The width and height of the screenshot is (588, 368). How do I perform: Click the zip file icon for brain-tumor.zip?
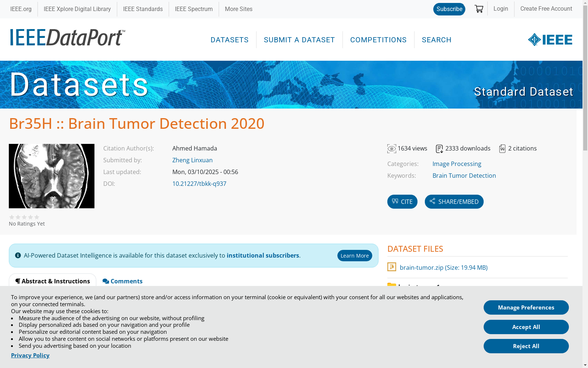point(392,267)
